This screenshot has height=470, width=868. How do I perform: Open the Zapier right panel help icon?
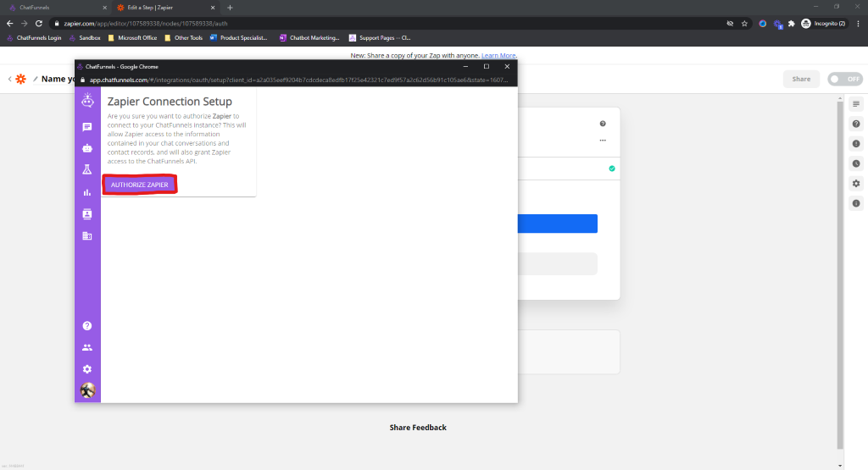(x=856, y=124)
